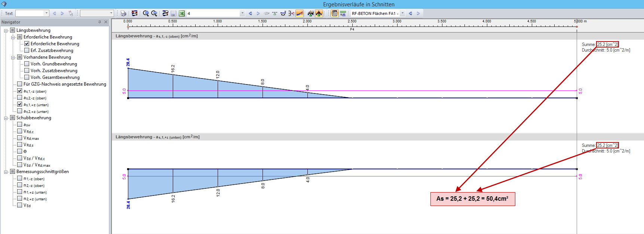Pin the Navigator panel with pushpin icon
Screen dimensions: 644x234
[99, 22]
